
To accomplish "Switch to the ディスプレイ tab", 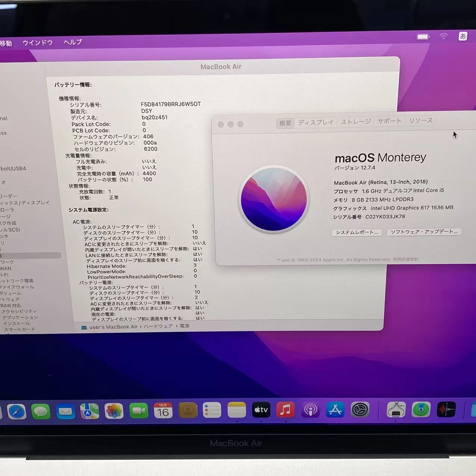I will (x=316, y=121).
